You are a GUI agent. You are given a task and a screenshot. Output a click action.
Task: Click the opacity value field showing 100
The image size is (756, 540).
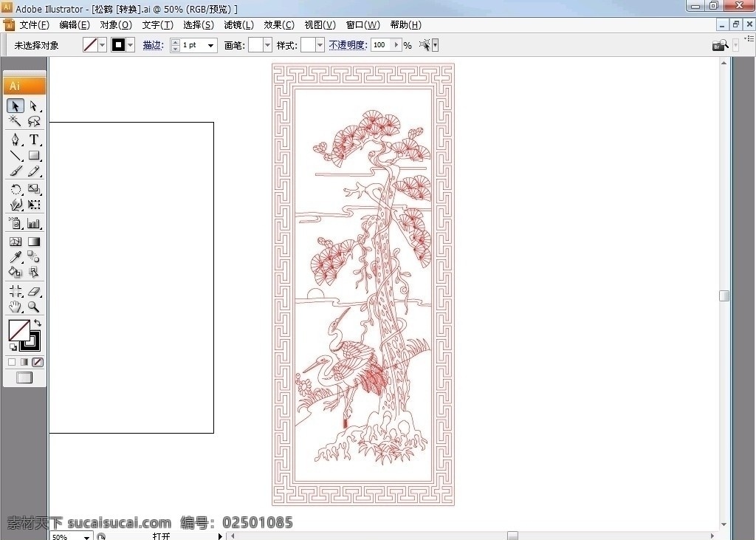point(382,45)
